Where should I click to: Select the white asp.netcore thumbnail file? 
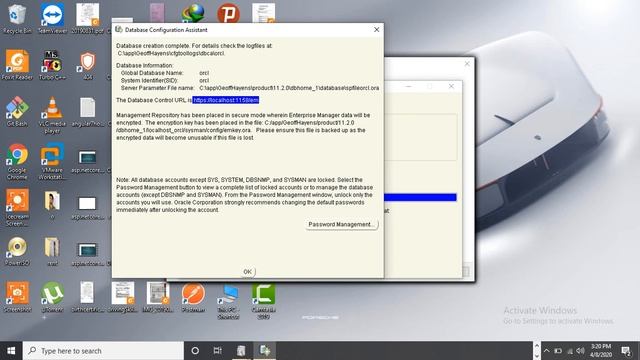coord(87,207)
